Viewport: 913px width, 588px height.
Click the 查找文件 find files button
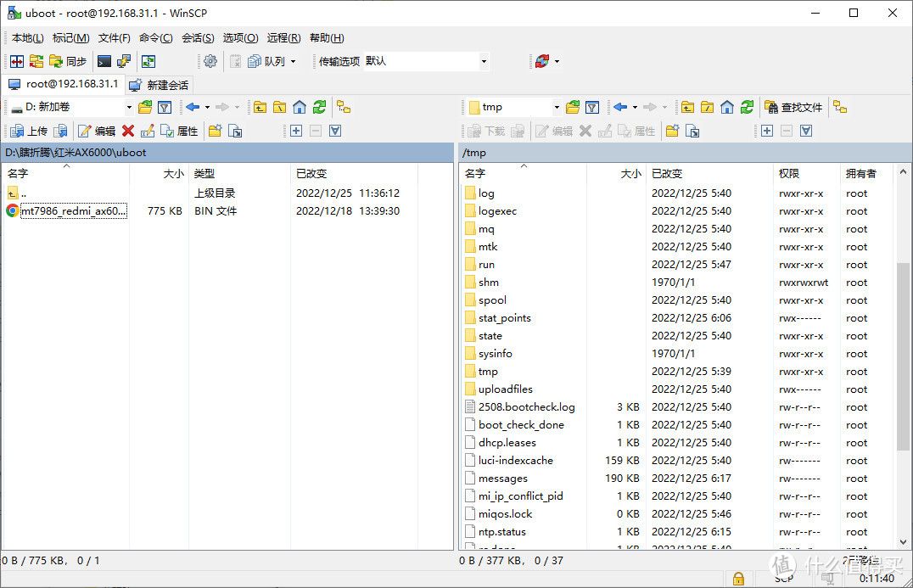coord(794,107)
